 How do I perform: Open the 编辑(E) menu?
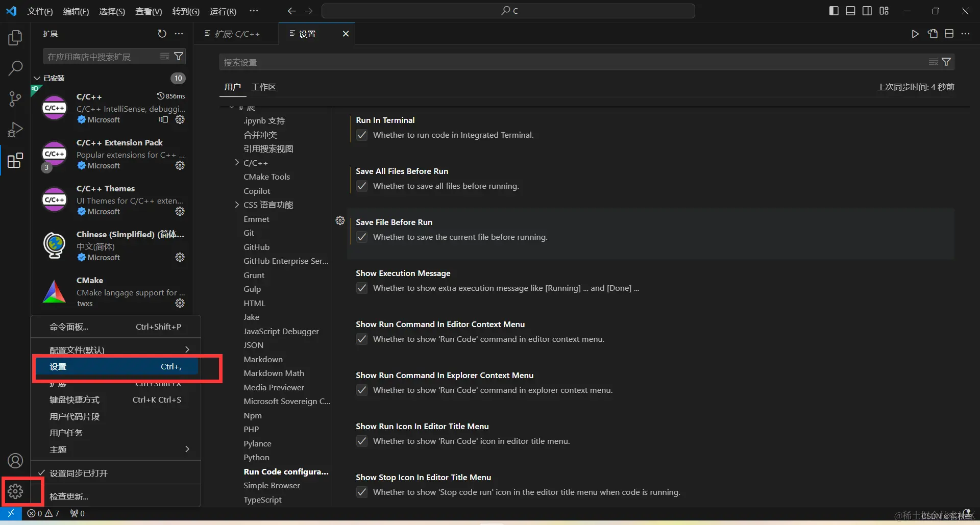click(x=76, y=11)
